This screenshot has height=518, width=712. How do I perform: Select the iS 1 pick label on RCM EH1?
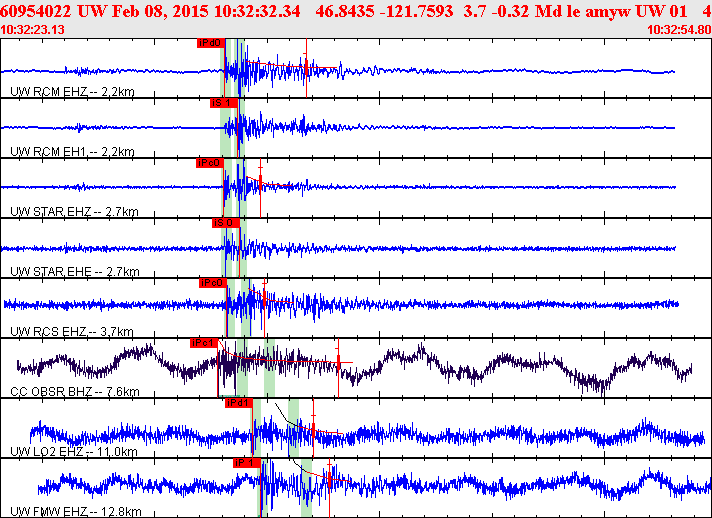(x=224, y=103)
